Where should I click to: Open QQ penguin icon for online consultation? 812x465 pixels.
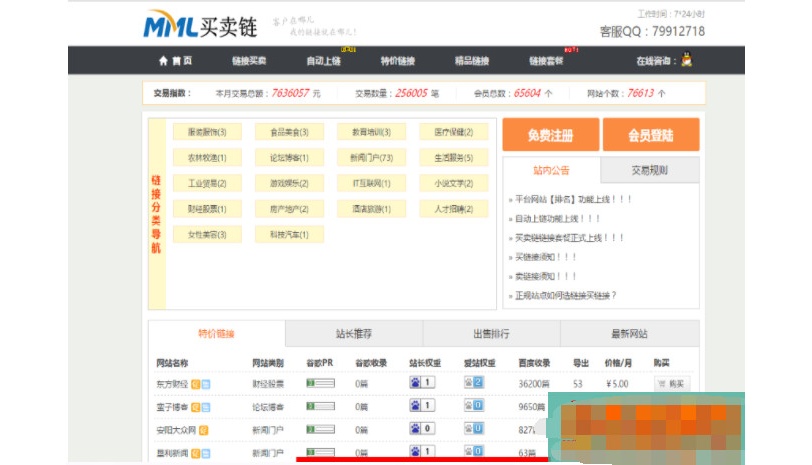(x=686, y=60)
